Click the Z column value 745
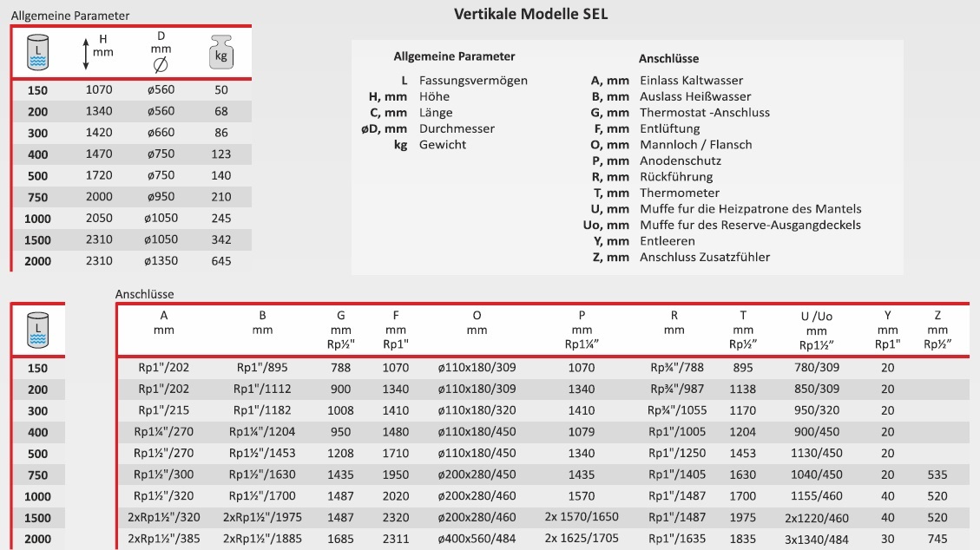 936,539
